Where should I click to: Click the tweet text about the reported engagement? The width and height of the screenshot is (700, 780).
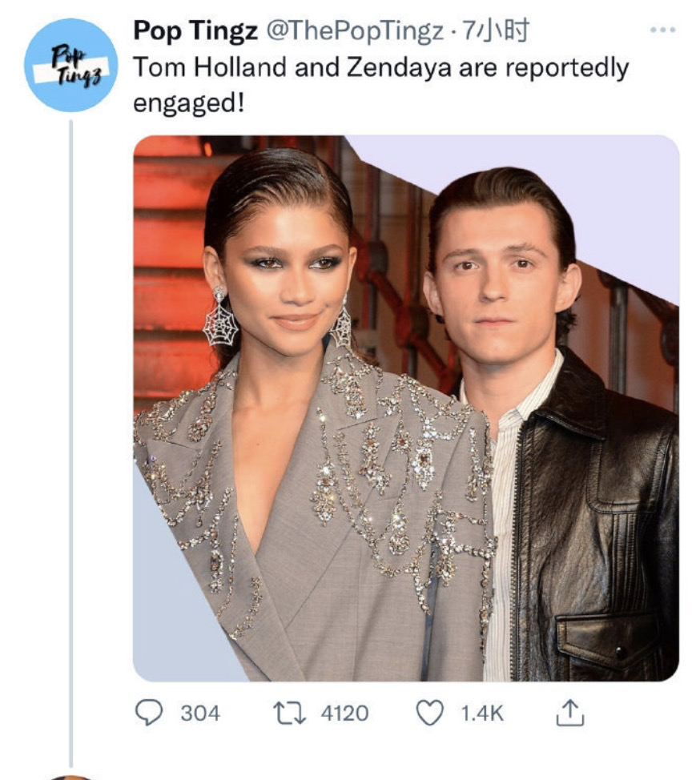380,68
